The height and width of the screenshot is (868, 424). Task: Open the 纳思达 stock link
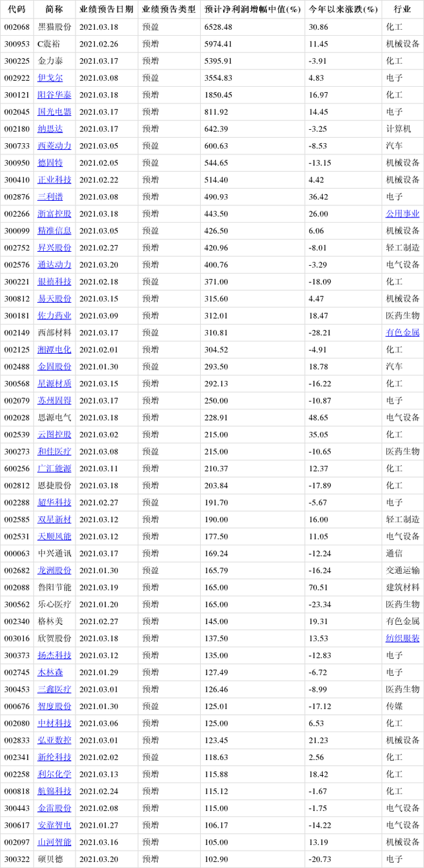click(x=50, y=129)
